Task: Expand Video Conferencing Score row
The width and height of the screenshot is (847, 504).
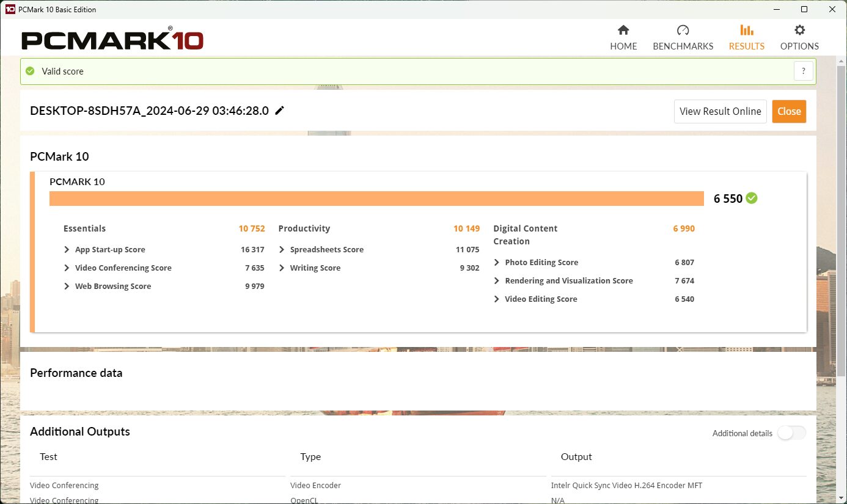Action: [67, 268]
